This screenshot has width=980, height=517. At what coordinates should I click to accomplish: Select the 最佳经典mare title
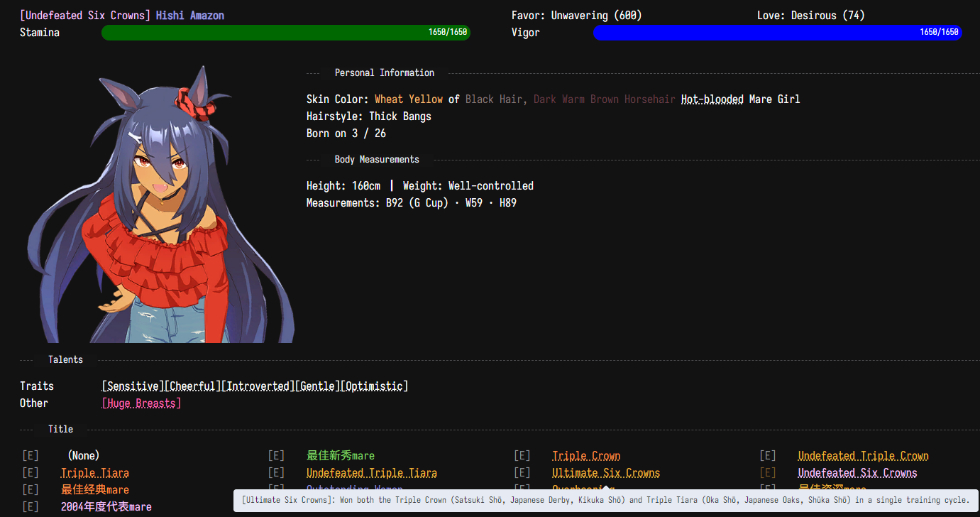(95, 490)
